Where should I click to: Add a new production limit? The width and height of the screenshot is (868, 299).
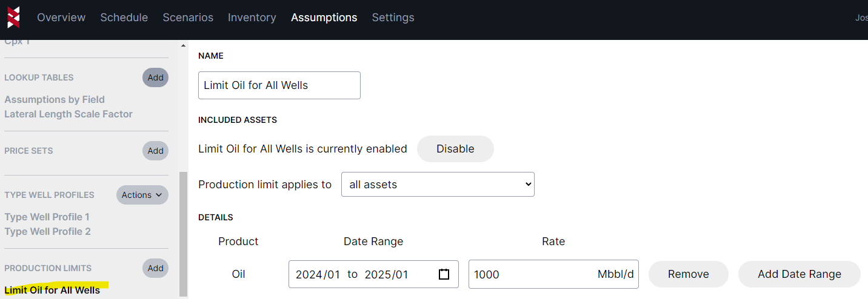pyautogui.click(x=156, y=268)
